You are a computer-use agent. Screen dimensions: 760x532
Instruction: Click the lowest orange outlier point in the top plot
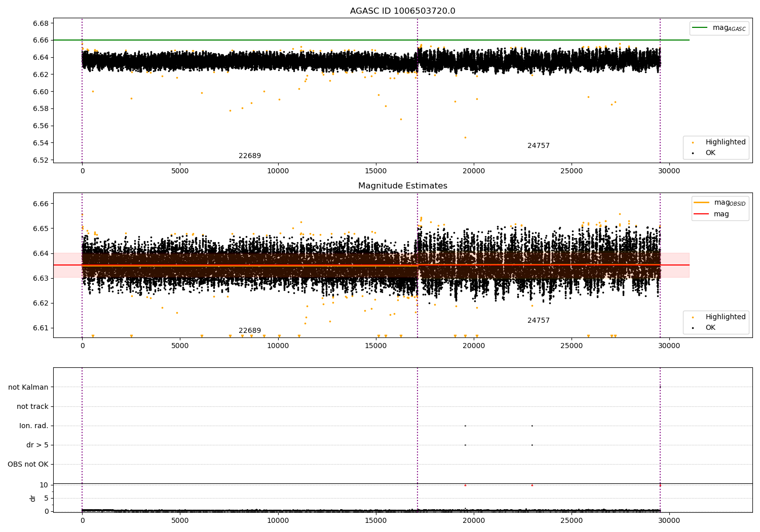pyautogui.click(x=465, y=137)
